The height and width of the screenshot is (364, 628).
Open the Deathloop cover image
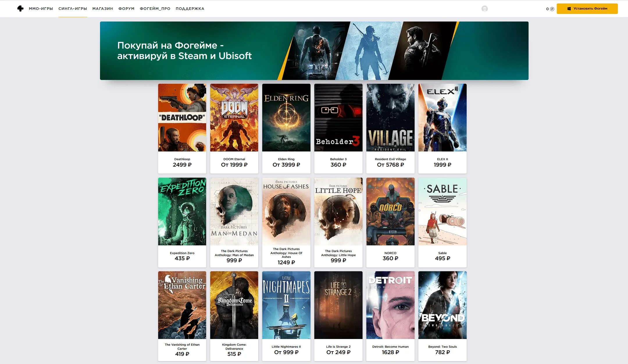(x=182, y=117)
